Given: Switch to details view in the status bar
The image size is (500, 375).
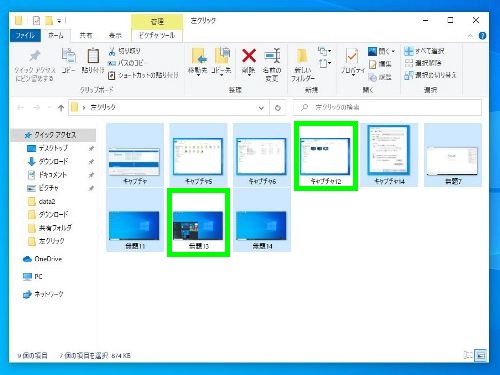Looking at the screenshot, I should point(468,355).
